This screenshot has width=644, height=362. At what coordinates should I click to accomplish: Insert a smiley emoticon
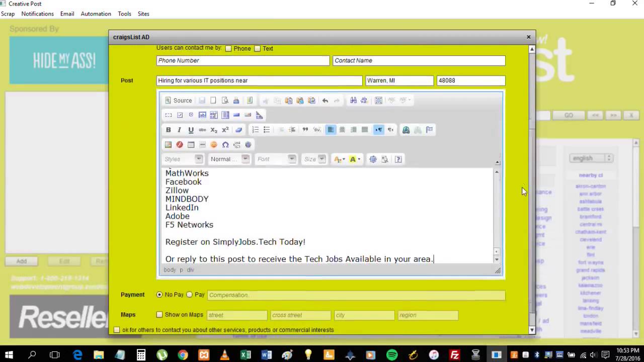[214, 145]
